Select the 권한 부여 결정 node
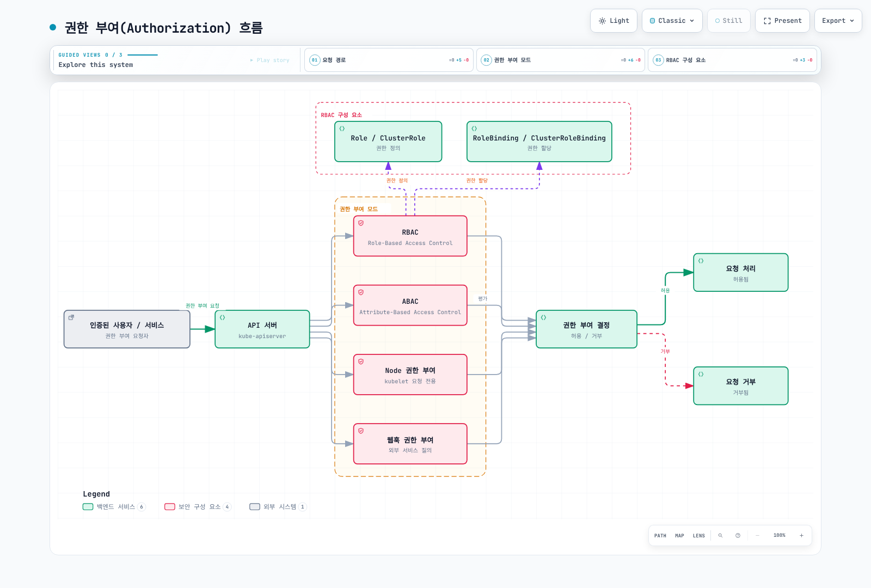 [x=586, y=329]
